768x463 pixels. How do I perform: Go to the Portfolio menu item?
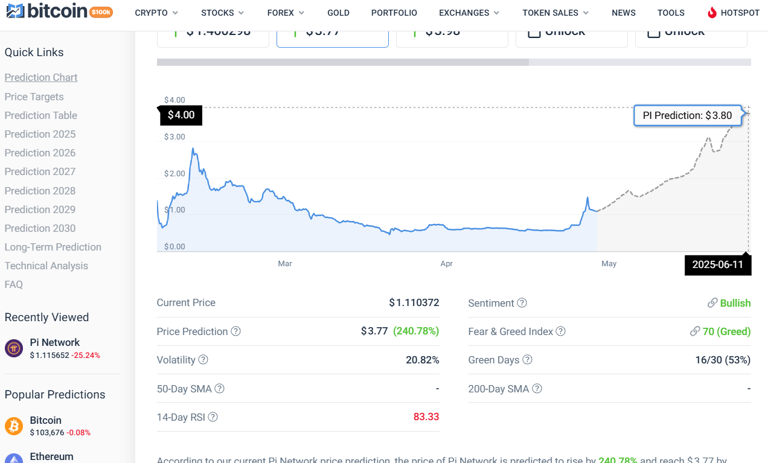(394, 13)
